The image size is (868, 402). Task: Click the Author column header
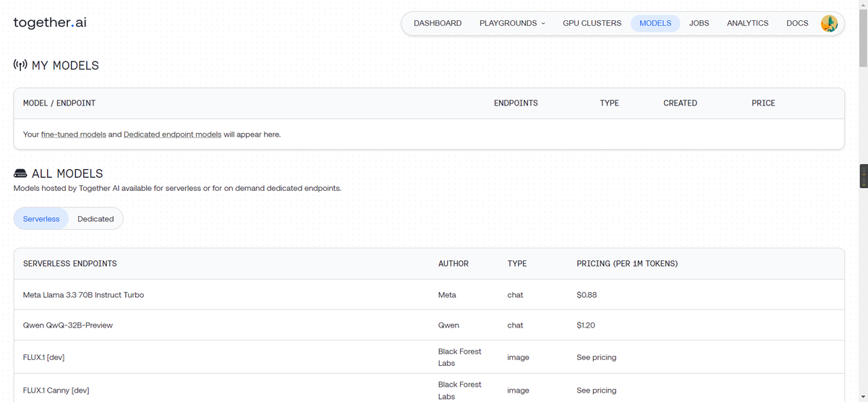click(454, 264)
